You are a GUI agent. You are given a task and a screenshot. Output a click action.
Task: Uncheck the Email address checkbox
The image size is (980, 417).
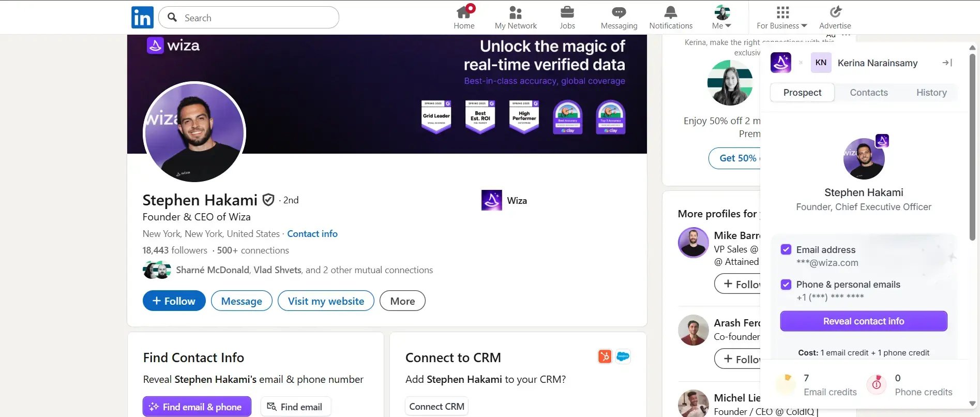coord(786,249)
